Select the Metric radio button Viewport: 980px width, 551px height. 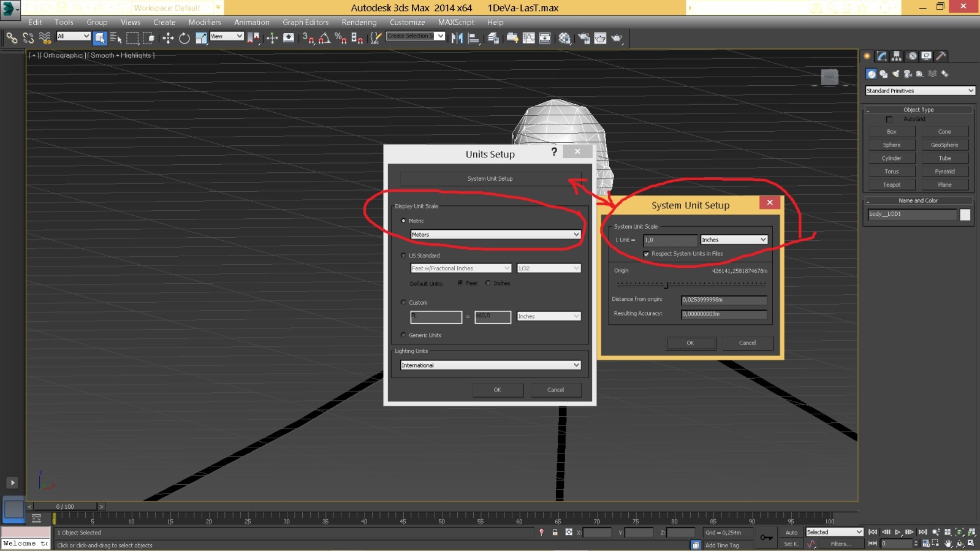click(x=403, y=221)
